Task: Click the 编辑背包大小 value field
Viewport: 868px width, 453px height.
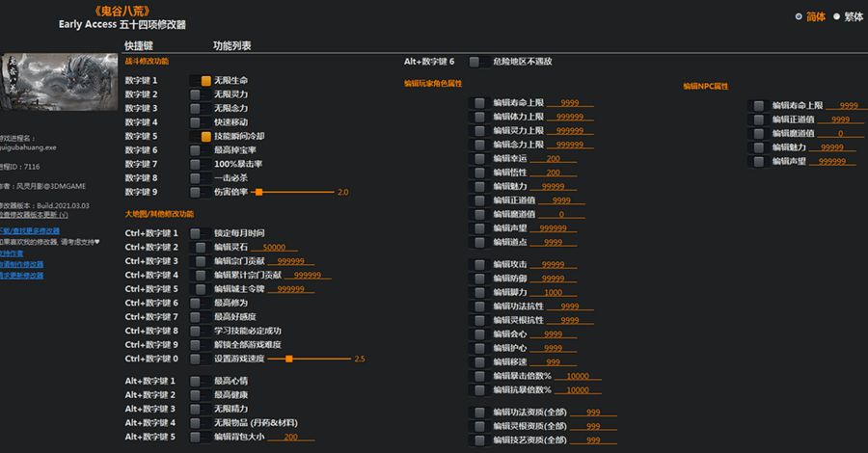Action: tap(290, 437)
